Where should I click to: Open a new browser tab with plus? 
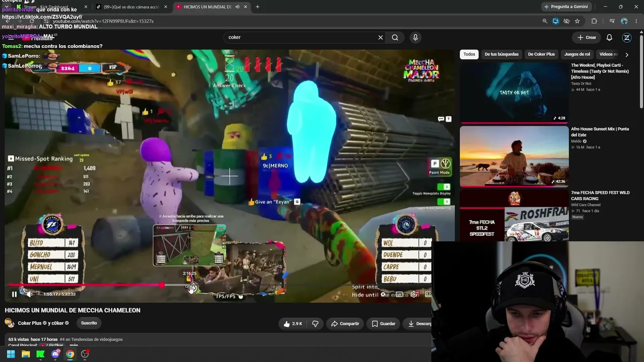coord(257,7)
